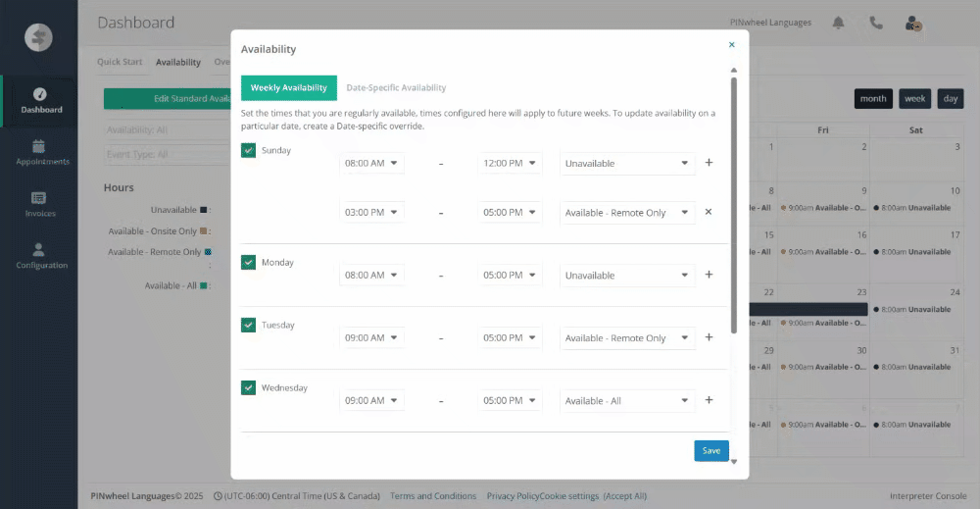Click the Central Time timezone indicator

tap(297, 496)
